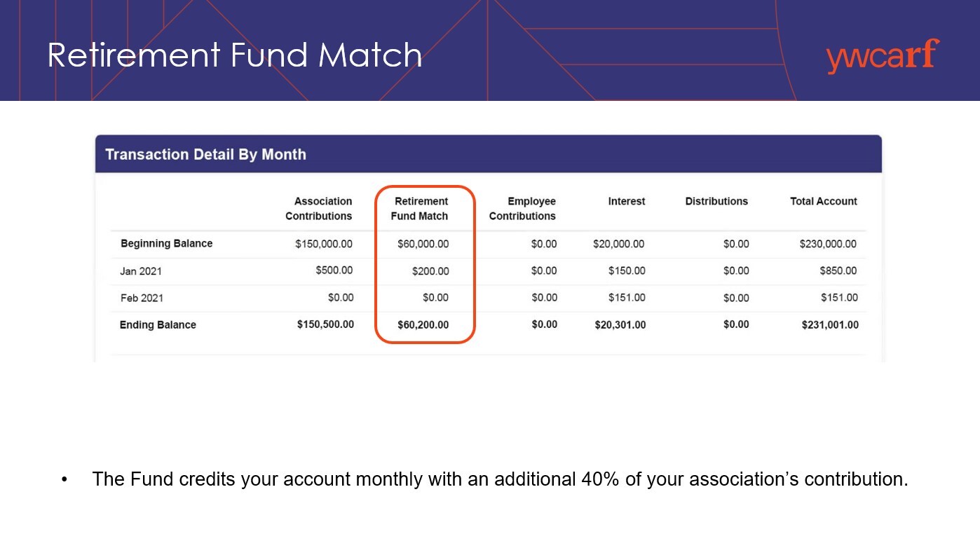Select the Feb 2021 row label
980x555 pixels.
(142, 298)
